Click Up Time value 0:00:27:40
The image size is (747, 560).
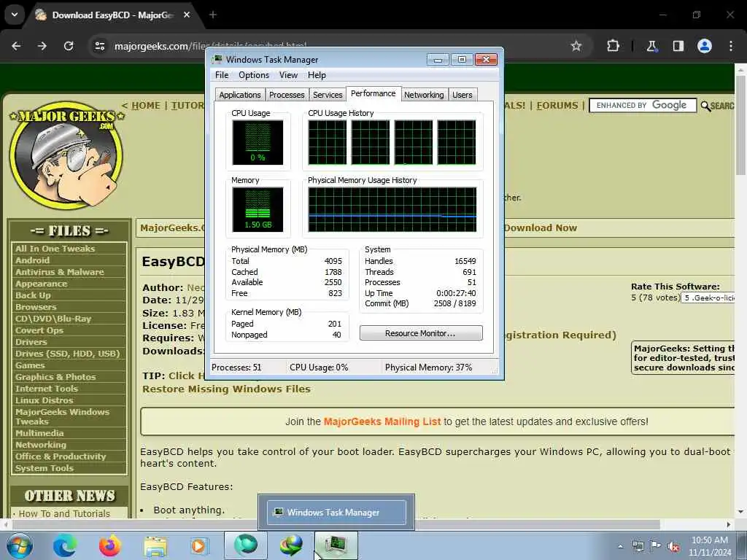coord(456,293)
